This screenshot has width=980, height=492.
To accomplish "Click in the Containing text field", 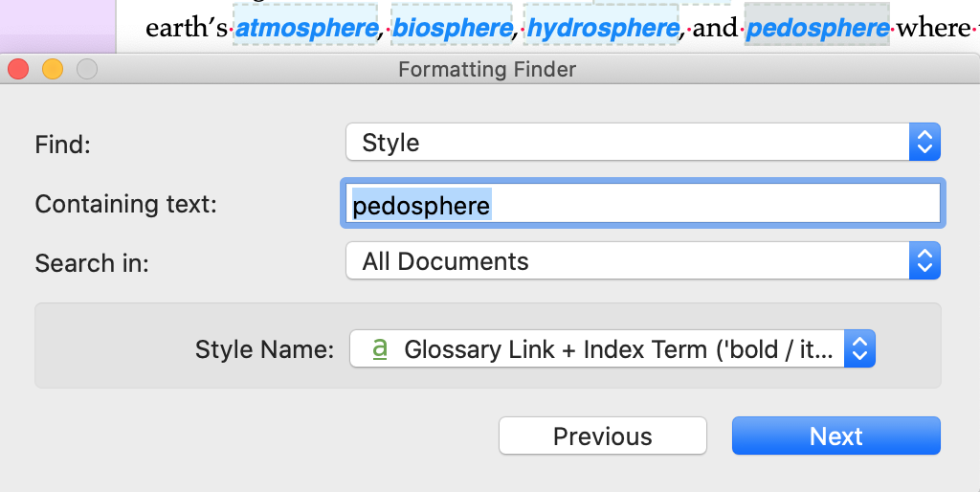I will point(643,203).
